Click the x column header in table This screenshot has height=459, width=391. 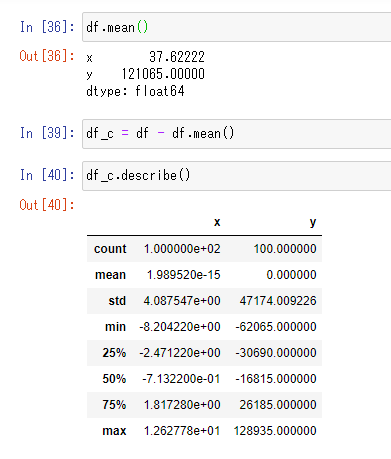tap(217, 222)
